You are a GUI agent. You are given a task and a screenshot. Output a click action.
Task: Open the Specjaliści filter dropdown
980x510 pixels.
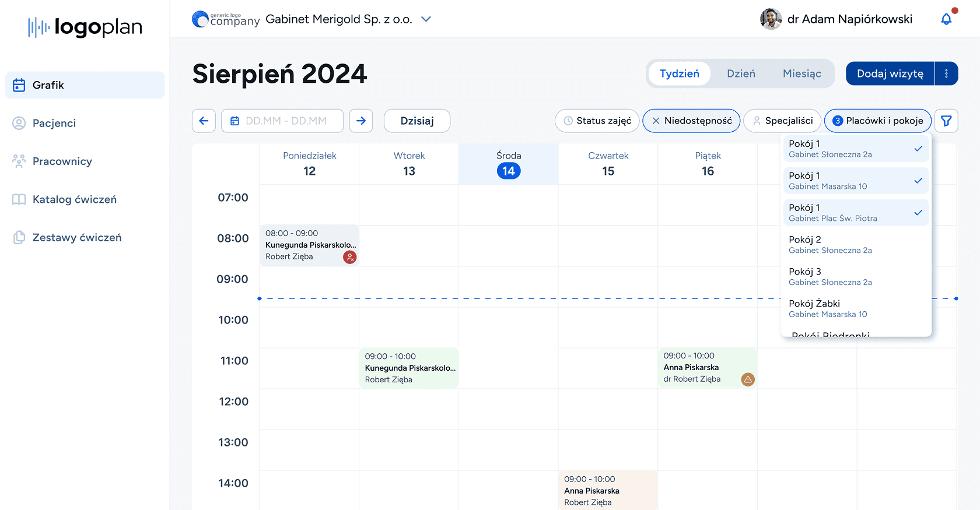[782, 121]
